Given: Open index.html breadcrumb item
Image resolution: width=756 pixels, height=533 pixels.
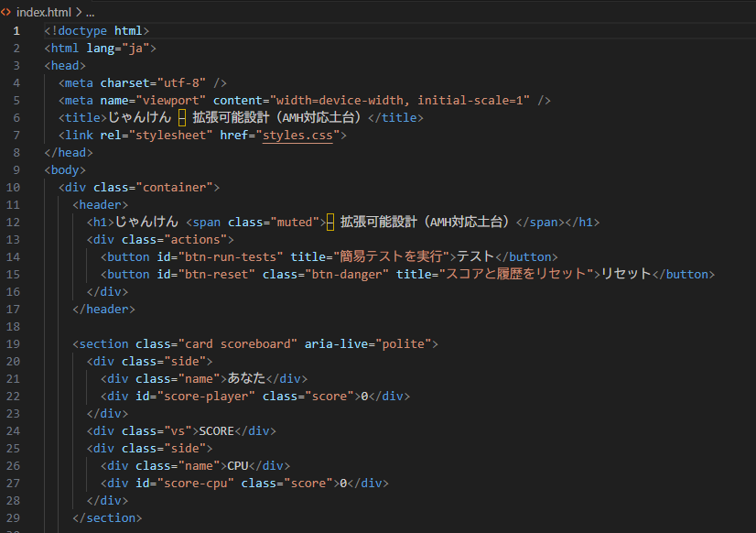Looking at the screenshot, I should (43, 12).
